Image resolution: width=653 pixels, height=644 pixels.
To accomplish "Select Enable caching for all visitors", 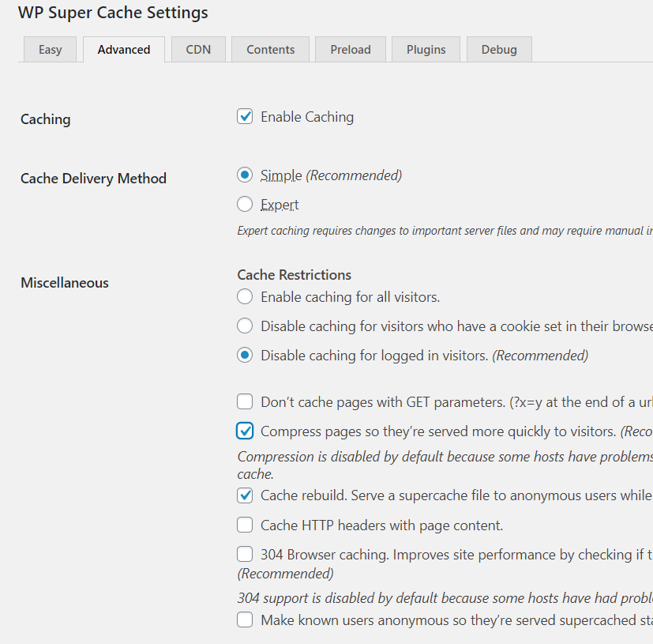I will point(245,297).
